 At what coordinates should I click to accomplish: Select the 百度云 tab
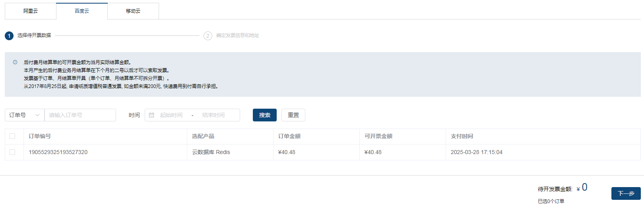tap(82, 11)
